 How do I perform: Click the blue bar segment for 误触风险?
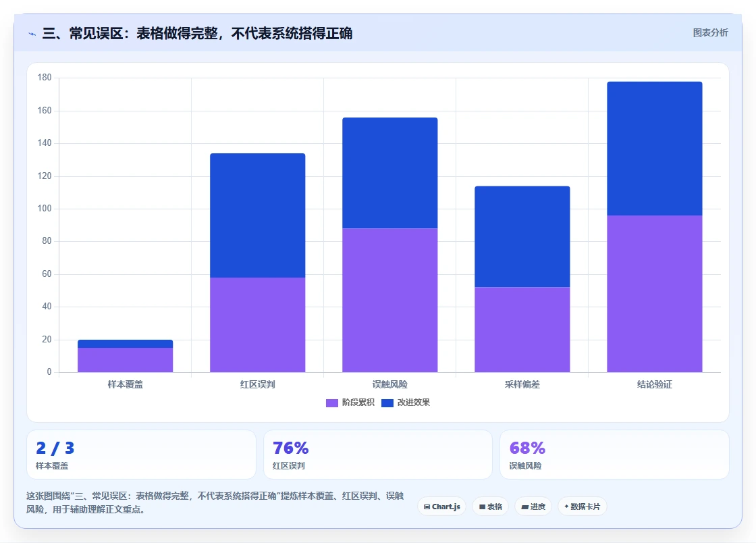coord(390,173)
